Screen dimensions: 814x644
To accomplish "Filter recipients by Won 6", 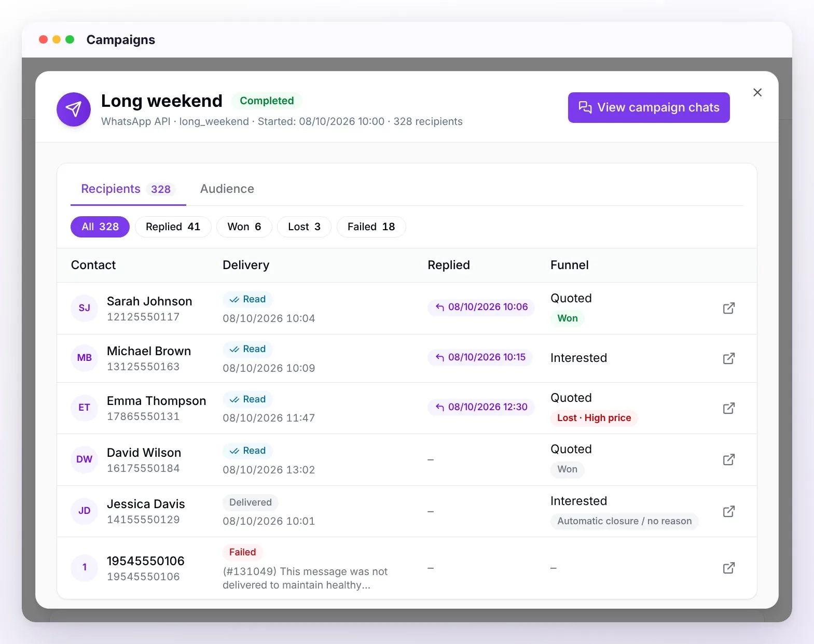I will tap(244, 227).
